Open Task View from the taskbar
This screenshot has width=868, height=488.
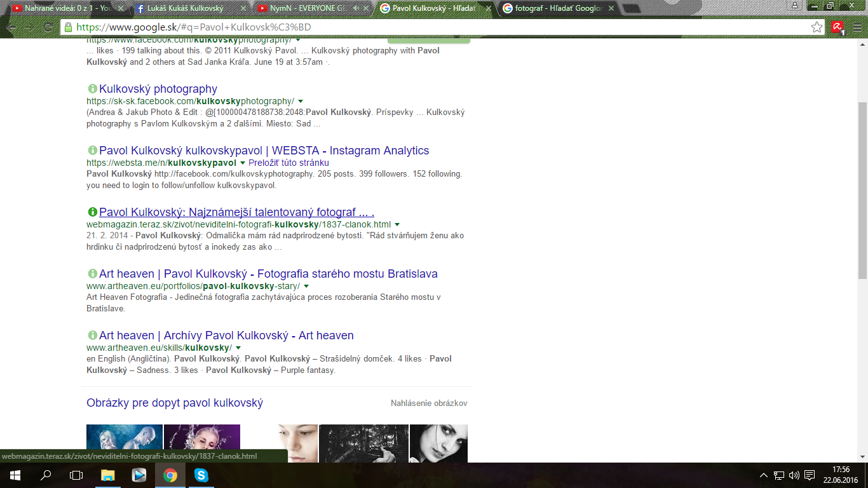click(76, 475)
